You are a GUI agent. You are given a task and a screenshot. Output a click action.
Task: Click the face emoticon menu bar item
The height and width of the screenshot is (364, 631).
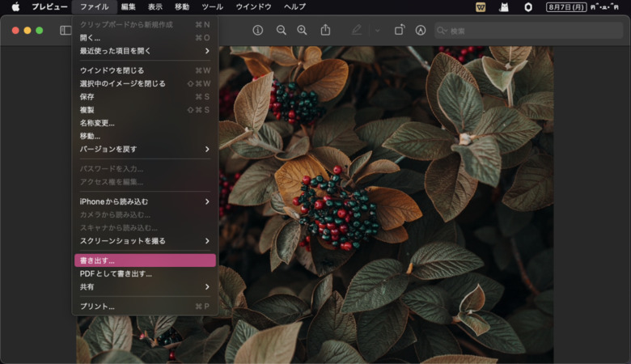605,6
